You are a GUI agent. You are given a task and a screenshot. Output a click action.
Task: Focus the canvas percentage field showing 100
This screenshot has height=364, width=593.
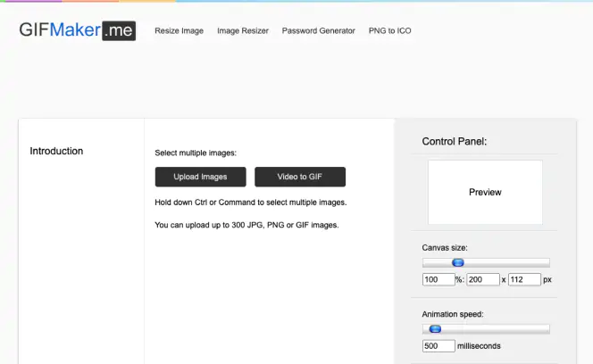[438, 279]
